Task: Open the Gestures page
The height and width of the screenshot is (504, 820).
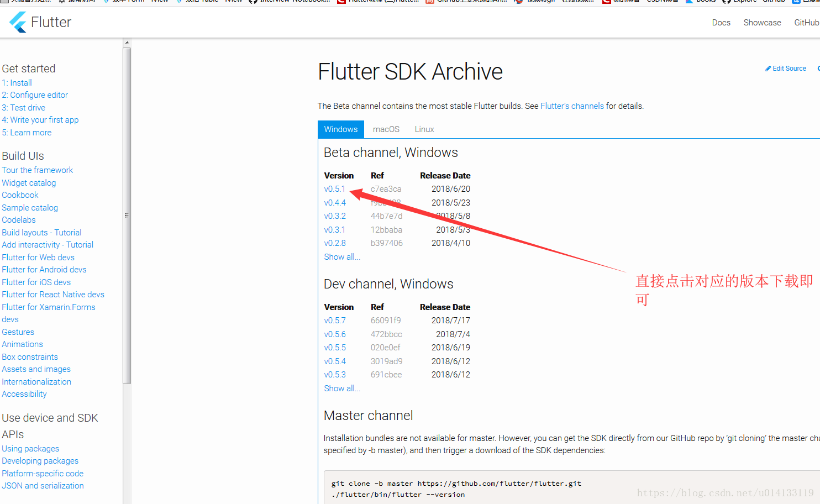Action: coord(18,332)
